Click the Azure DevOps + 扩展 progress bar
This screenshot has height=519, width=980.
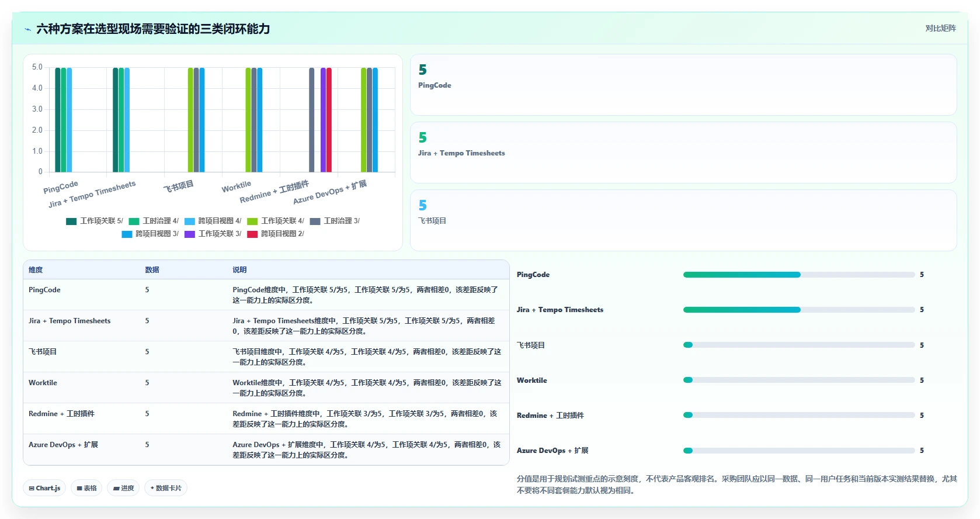(799, 451)
